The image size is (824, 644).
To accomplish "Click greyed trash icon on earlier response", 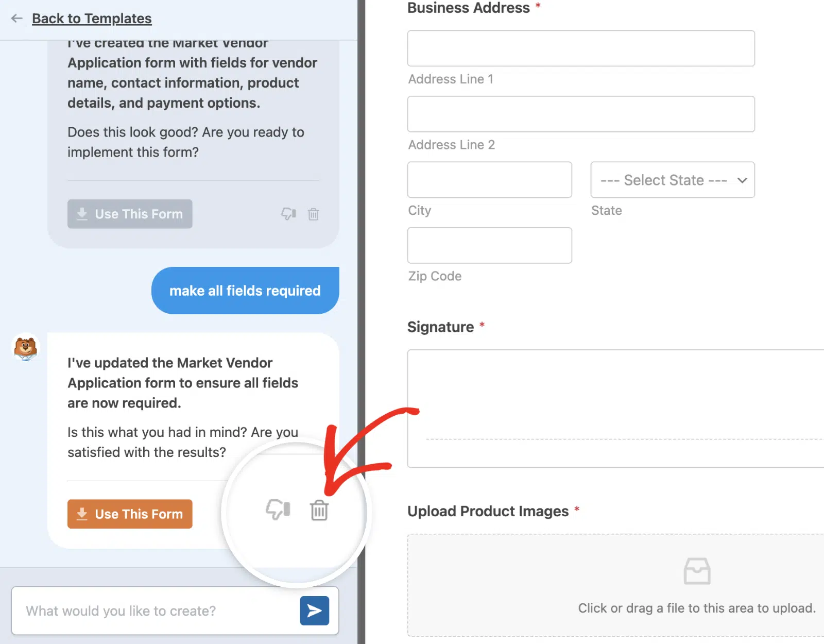I will click(313, 214).
